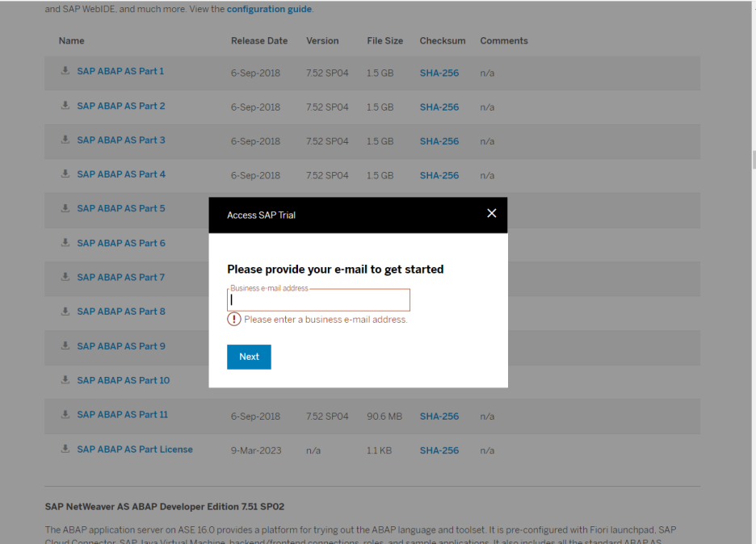Image resolution: width=756 pixels, height=544 pixels.
Task: Open SHA-256 checksum for Part 2
Action: pyautogui.click(x=439, y=107)
